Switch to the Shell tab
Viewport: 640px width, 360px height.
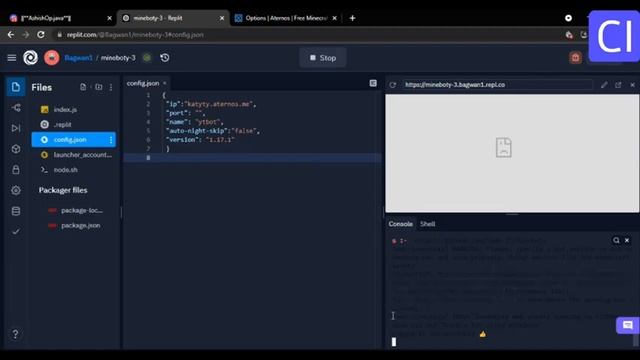(x=428, y=224)
